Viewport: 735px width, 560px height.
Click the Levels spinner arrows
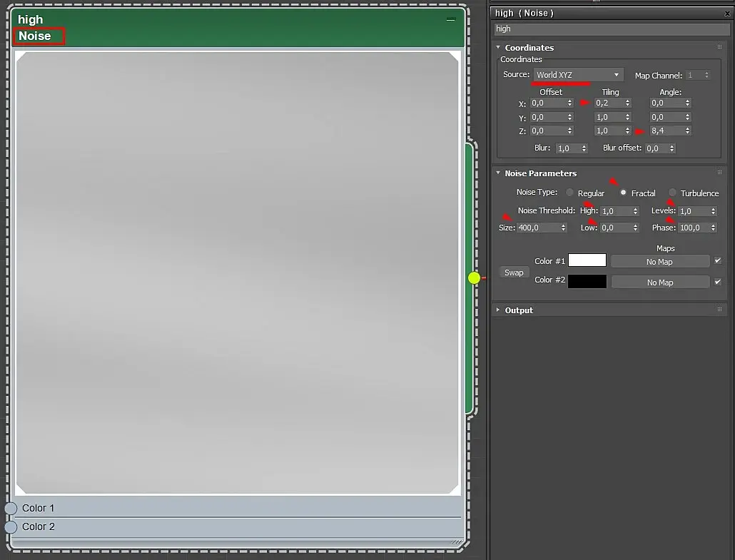click(x=714, y=211)
